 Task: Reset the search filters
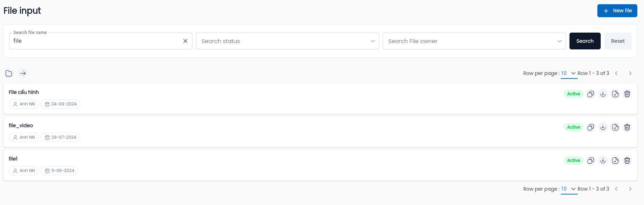click(x=618, y=41)
